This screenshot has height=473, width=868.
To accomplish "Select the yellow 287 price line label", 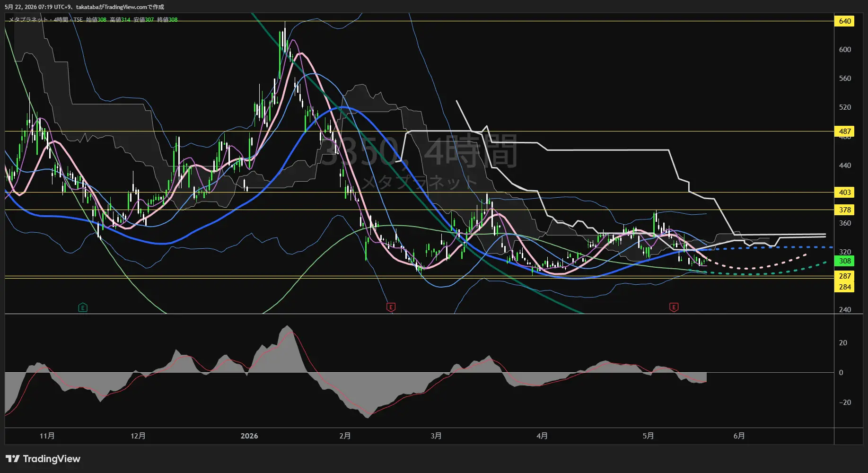I will 845,276.
